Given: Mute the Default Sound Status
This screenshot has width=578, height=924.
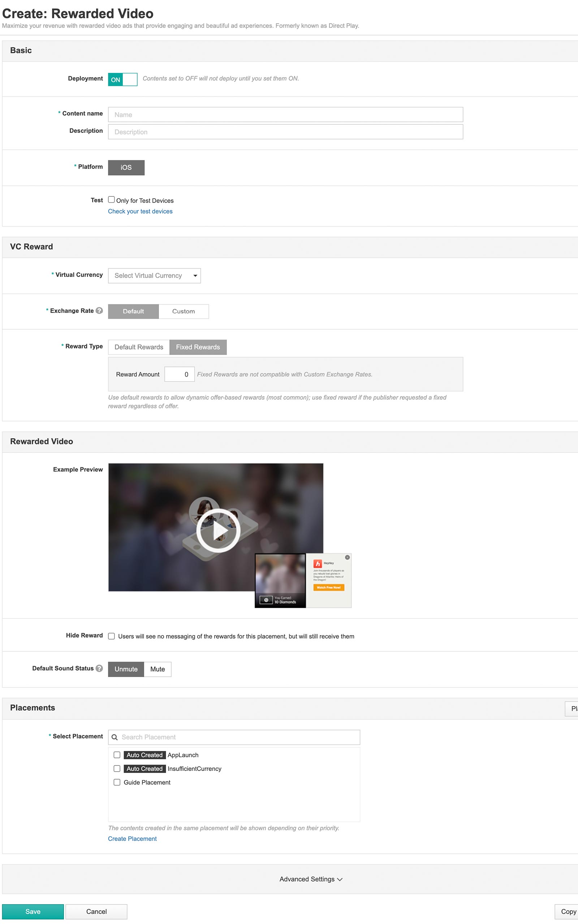Looking at the screenshot, I should pyautogui.click(x=157, y=669).
